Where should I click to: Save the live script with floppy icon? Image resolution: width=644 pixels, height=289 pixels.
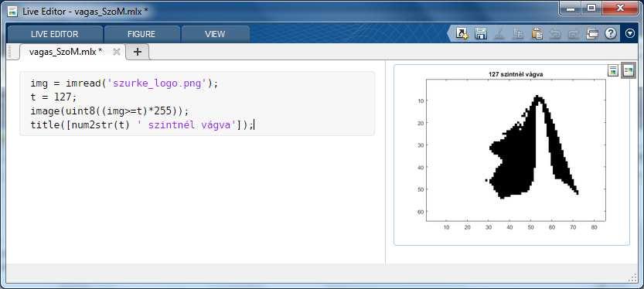[x=481, y=34]
